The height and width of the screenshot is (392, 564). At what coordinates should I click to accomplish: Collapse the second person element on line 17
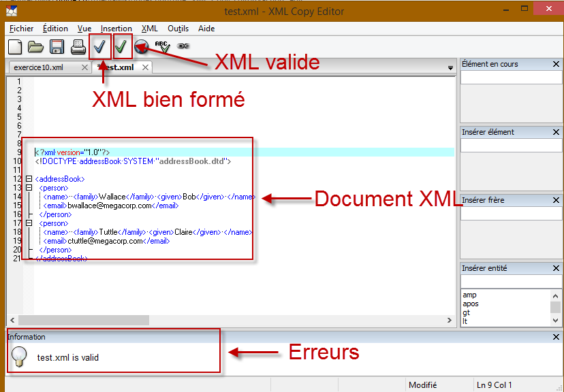tap(29, 223)
